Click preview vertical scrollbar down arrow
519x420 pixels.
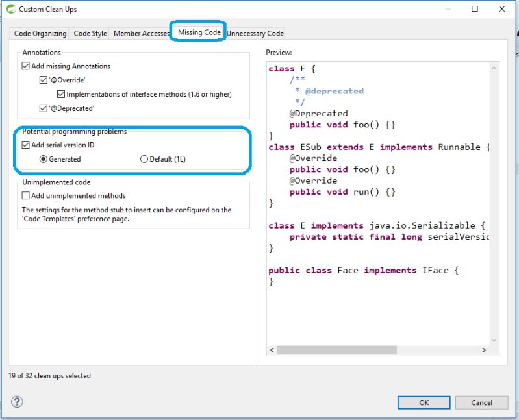click(494, 340)
